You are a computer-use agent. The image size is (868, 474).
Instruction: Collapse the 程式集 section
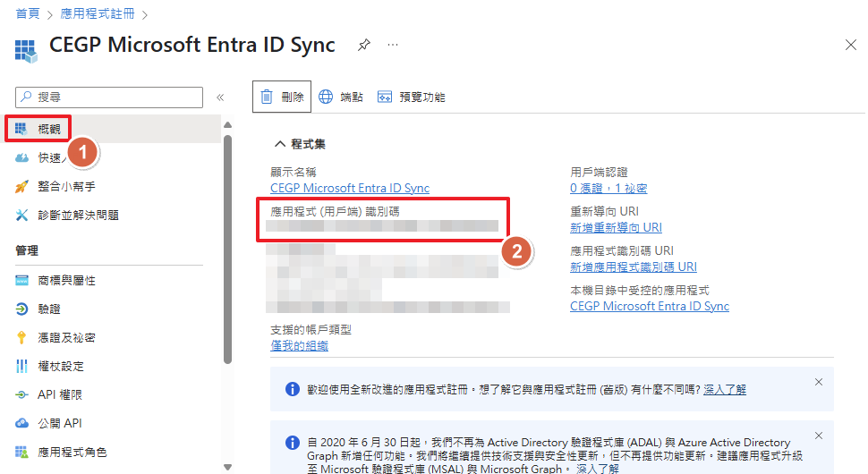coord(280,144)
